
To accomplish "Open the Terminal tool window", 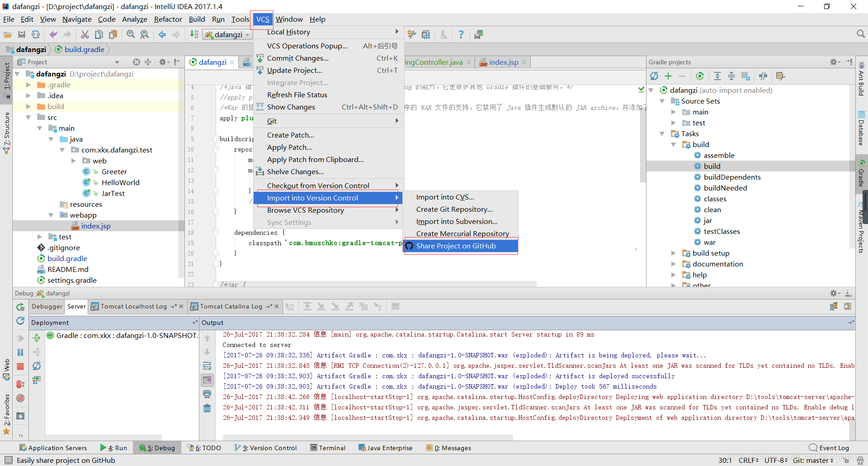I will click(x=328, y=448).
